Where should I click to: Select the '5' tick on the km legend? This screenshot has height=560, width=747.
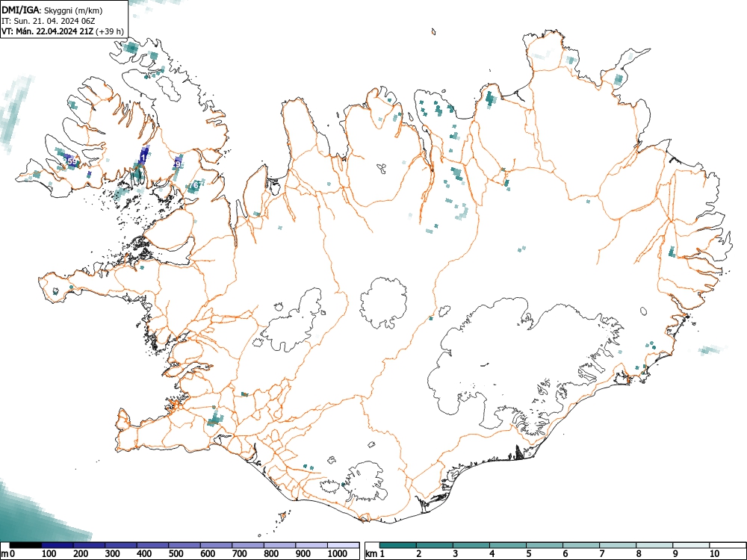click(x=529, y=553)
